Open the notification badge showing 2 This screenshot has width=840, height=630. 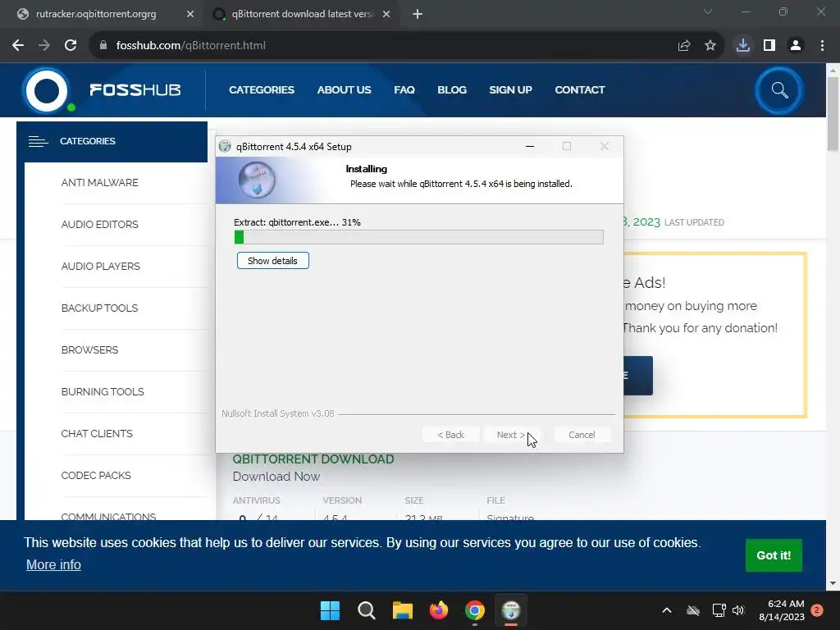(817, 610)
